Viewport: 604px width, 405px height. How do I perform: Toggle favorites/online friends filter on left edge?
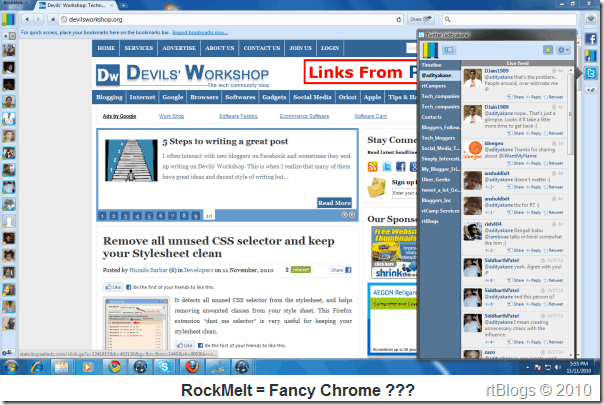pos(9,36)
